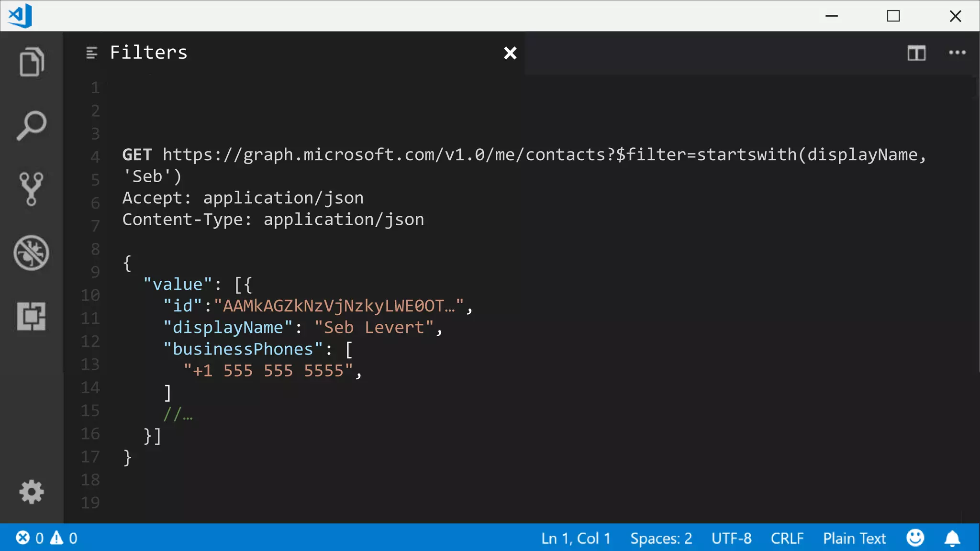Change file encoding UTF-8
The image size is (980, 551).
[731, 539]
